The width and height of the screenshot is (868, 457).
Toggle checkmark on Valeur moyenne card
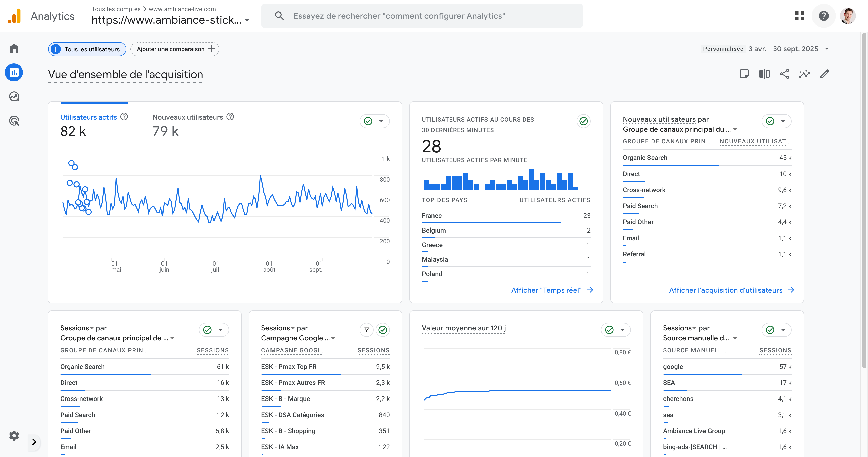click(609, 330)
